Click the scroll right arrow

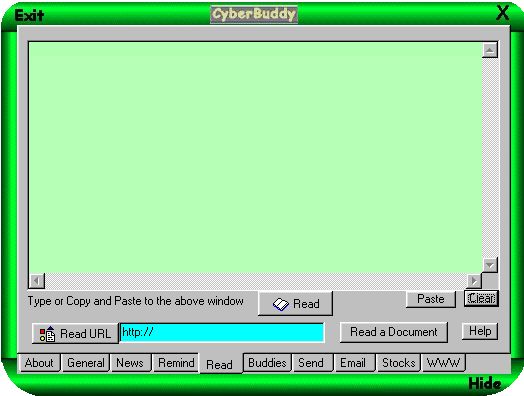[474, 281]
